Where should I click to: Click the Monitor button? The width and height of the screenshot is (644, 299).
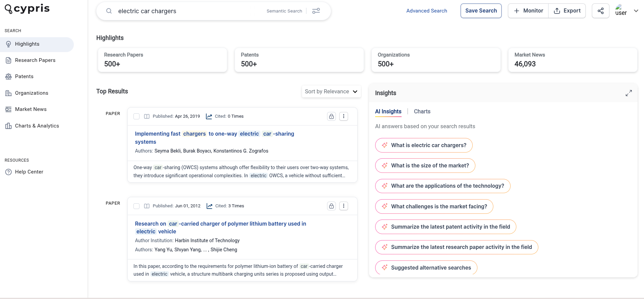click(528, 11)
